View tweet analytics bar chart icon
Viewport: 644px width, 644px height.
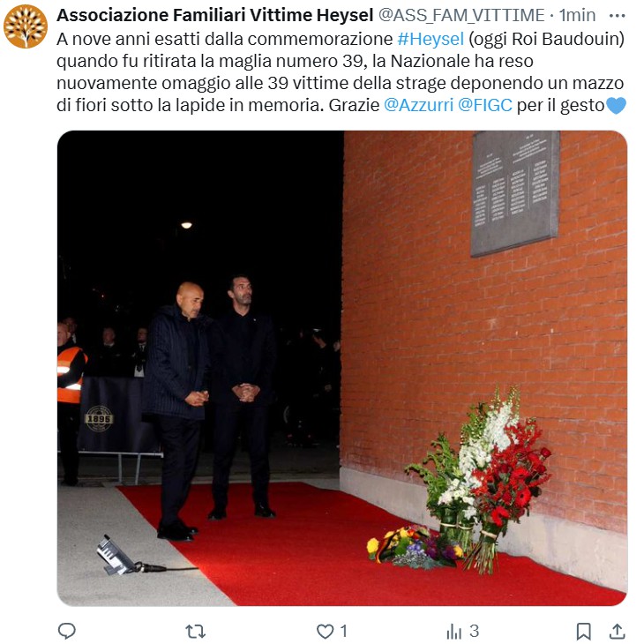pyautogui.click(x=453, y=632)
